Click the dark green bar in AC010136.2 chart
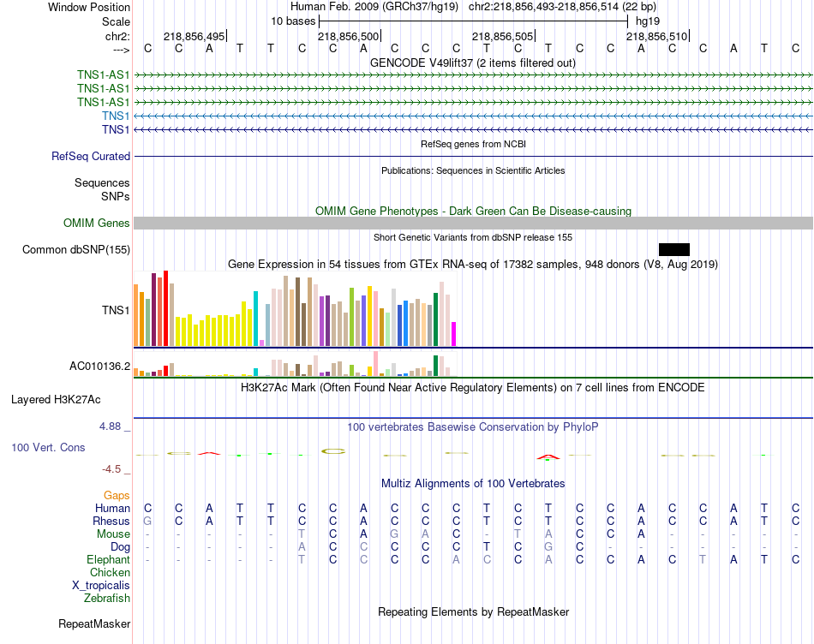This screenshot has height=644, width=814. pos(435,366)
